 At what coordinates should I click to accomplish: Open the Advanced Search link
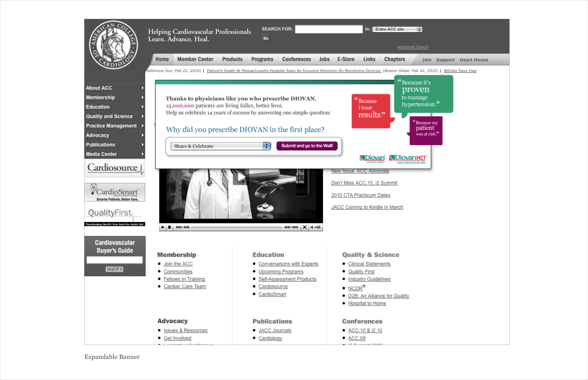pos(413,47)
